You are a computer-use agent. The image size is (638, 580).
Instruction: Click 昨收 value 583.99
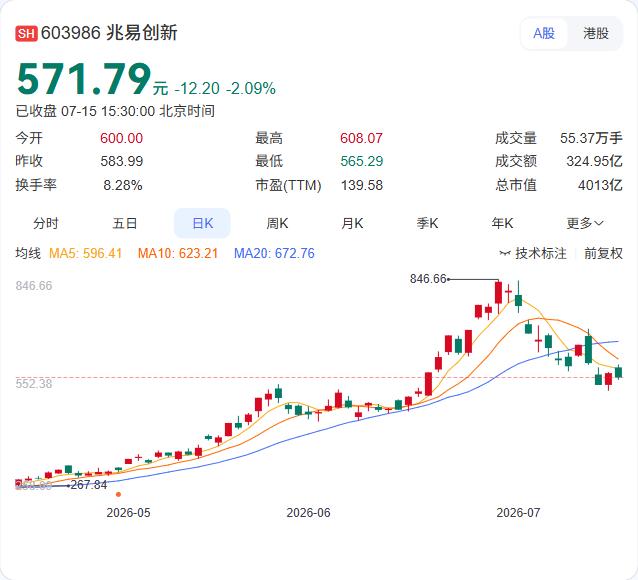[122, 161]
